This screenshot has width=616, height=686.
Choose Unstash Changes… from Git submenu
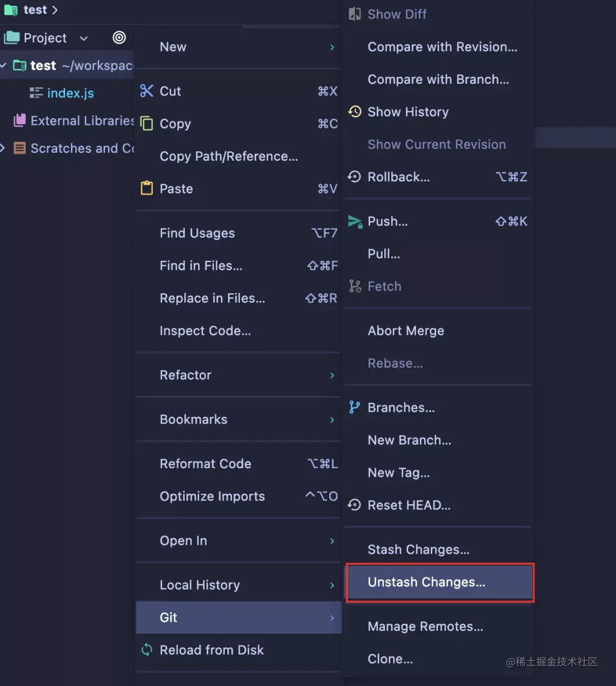440,582
